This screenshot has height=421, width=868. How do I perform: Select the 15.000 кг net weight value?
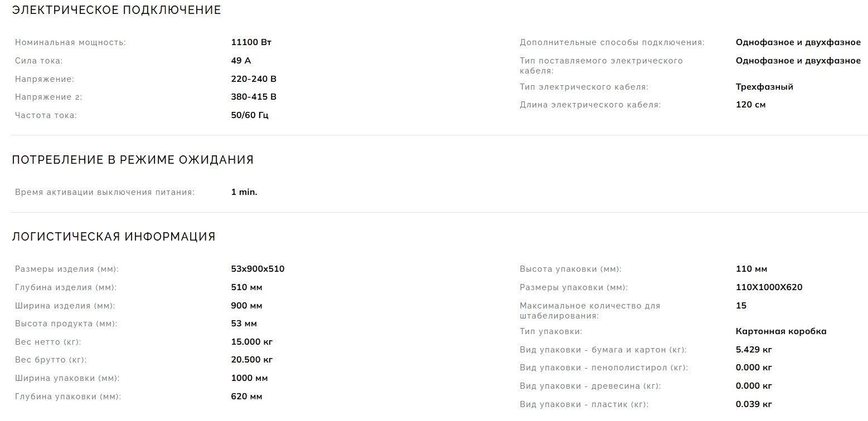click(252, 342)
